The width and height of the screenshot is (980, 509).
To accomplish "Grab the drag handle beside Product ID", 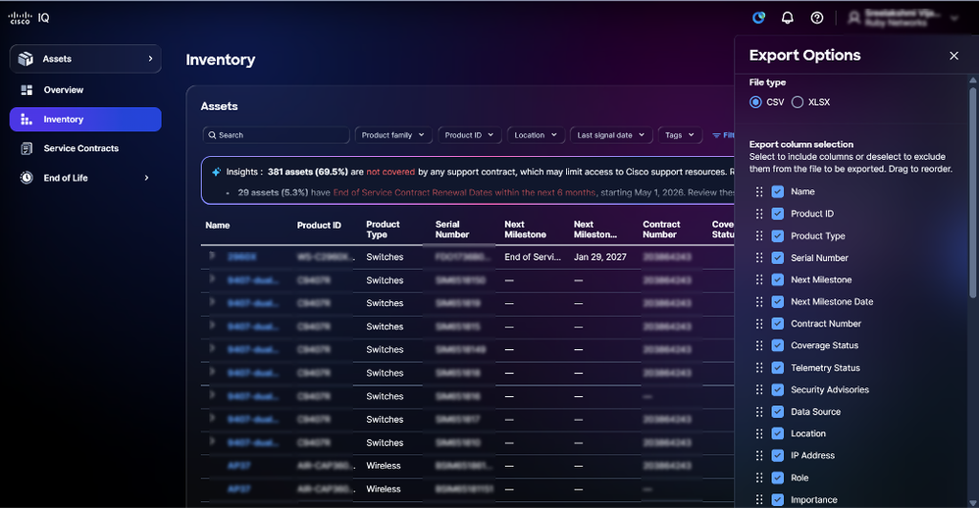I will [x=759, y=214].
